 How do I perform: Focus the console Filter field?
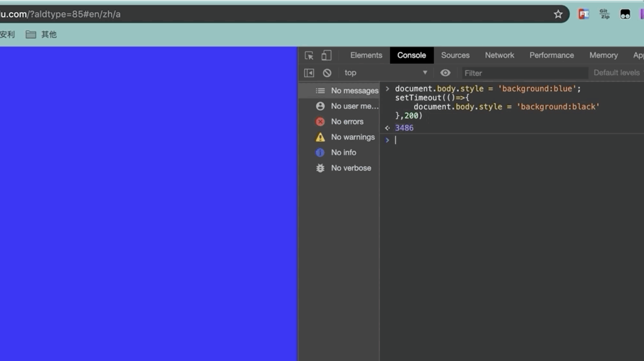(525, 73)
